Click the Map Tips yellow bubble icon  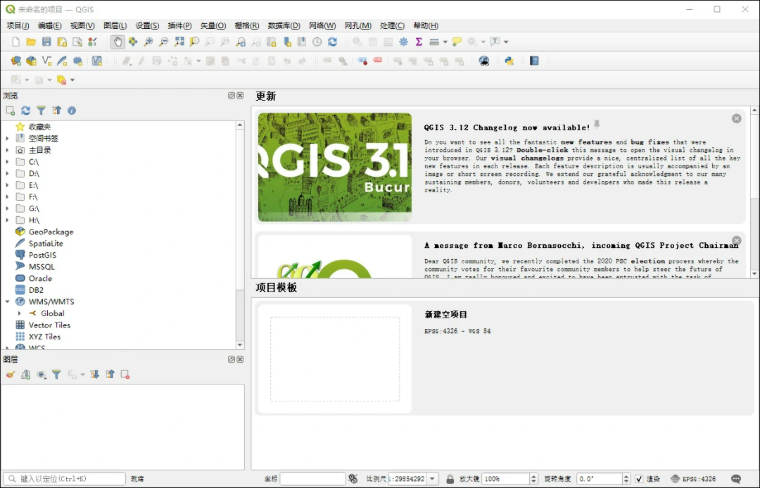click(457, 42)
